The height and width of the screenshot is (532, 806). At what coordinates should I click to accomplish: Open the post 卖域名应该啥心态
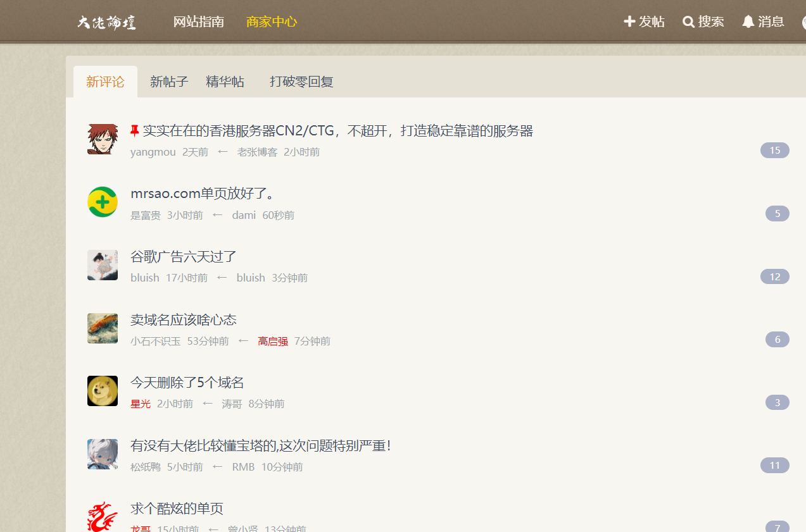[184, 320]
